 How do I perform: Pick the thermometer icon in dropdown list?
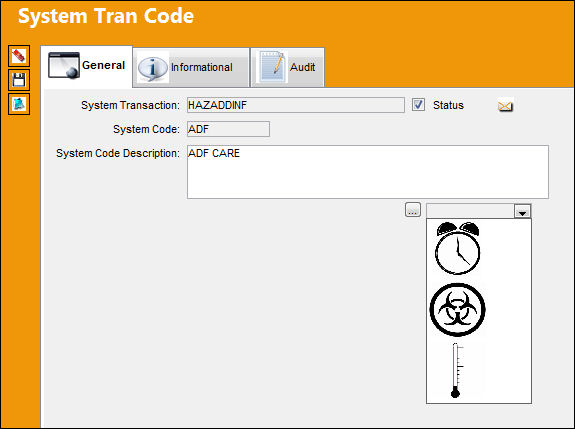457,370
